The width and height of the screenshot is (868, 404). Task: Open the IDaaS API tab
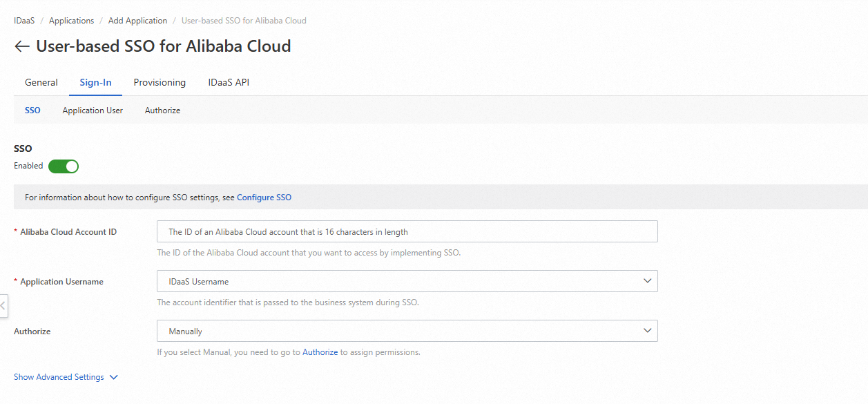[x=229, y=82]
